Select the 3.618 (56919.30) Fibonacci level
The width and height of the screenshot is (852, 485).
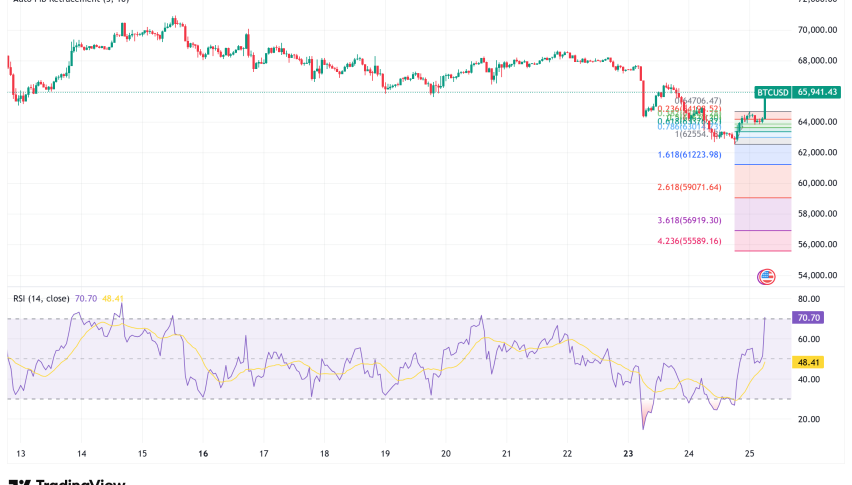click(x=688, y=220)
